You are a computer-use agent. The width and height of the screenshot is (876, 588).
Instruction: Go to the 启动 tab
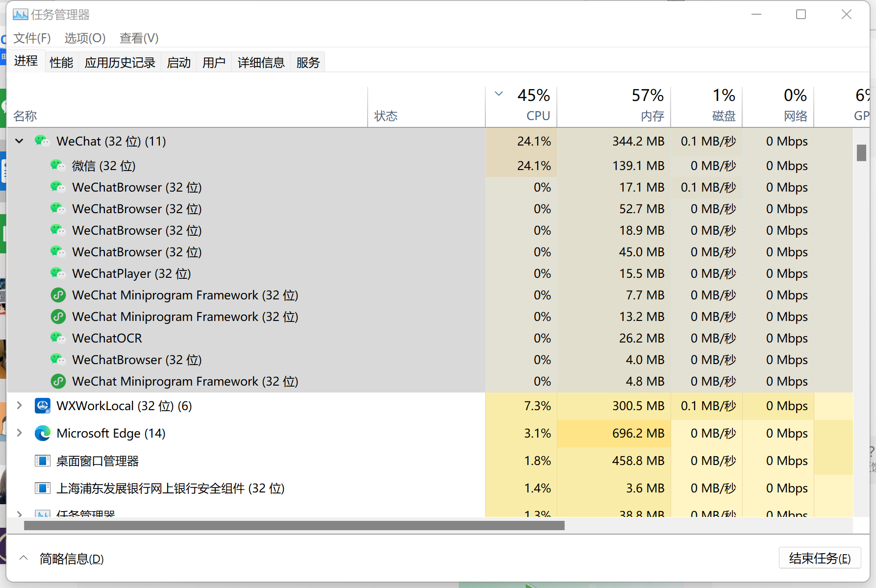click(178, 63)
